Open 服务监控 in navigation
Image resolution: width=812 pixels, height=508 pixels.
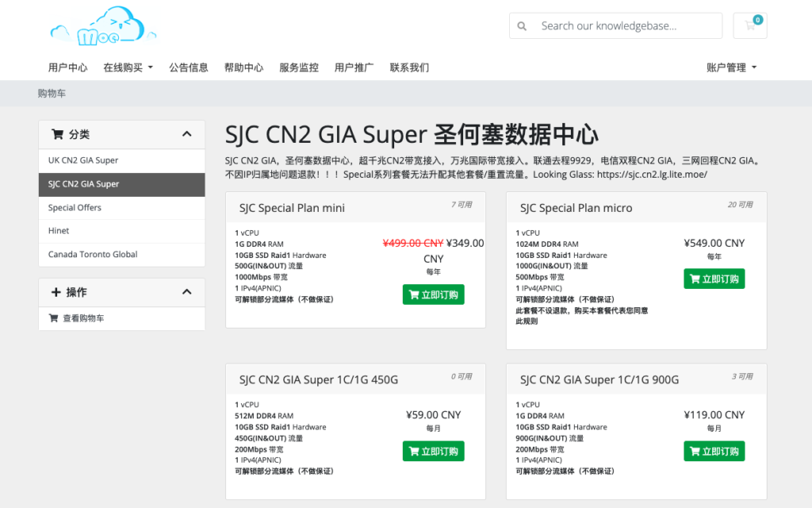[299, 67]
